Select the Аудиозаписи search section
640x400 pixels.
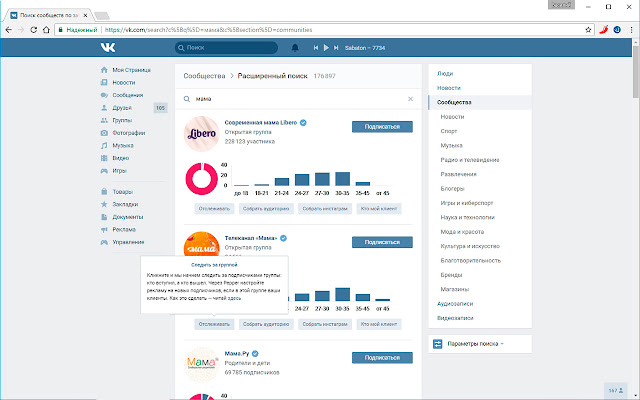[456, 303]
